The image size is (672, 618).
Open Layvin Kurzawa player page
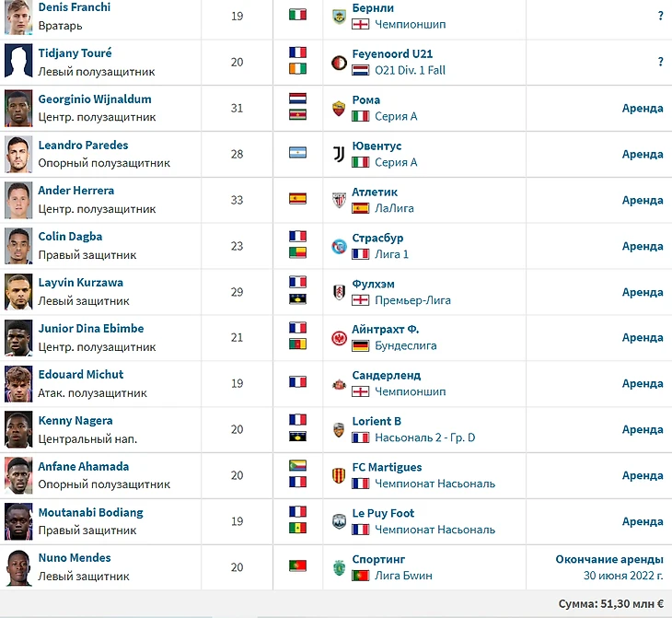[81, 283]
